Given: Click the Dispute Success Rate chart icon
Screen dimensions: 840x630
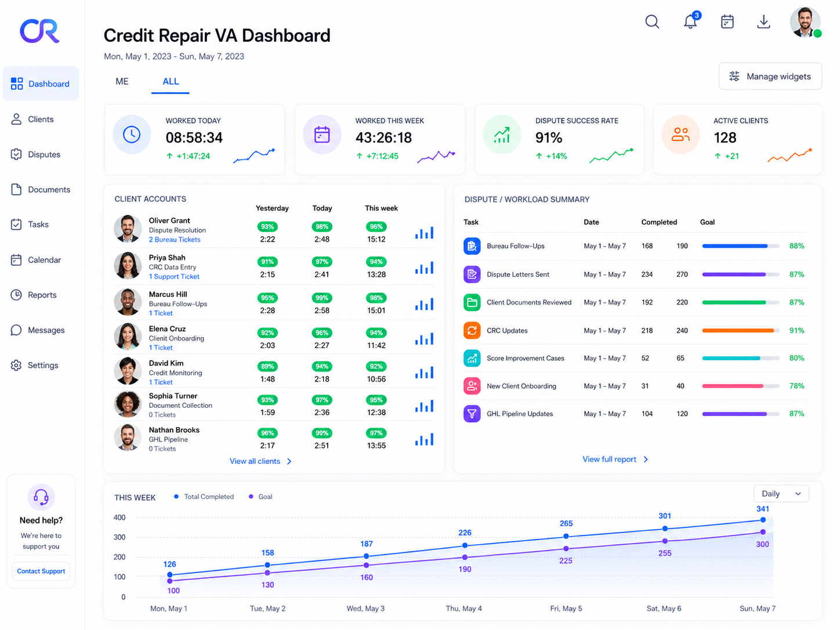Looking at the screenshot, I should click(502, 135).
